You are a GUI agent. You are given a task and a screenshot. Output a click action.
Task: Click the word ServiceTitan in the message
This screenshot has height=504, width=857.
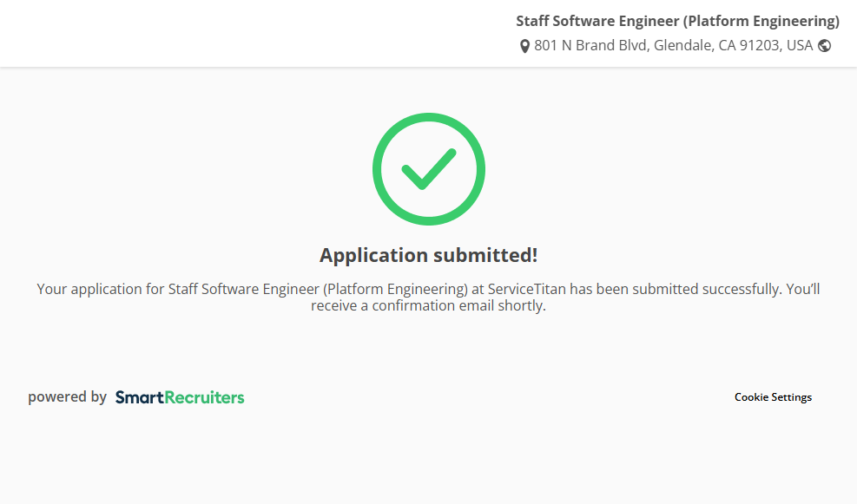pos(527,289)
